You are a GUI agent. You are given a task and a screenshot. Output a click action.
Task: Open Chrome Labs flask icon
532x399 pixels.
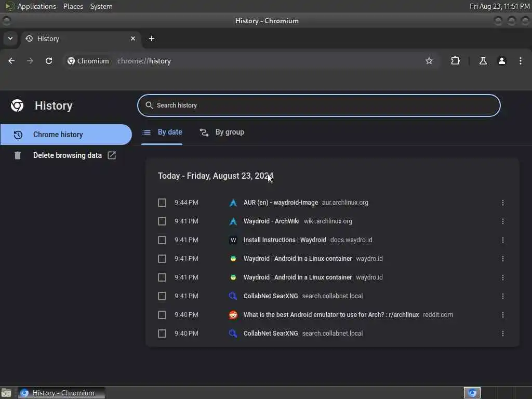click(x=483, y=61)
